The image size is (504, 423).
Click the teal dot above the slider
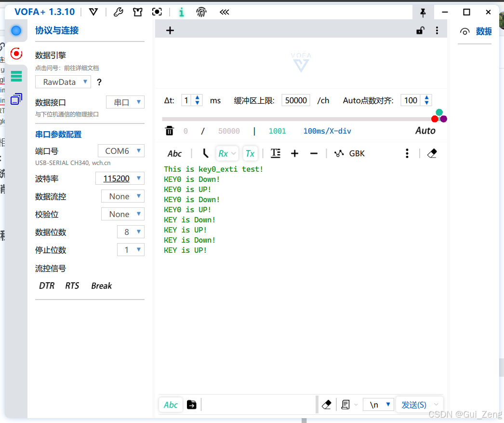pos(439,112)
